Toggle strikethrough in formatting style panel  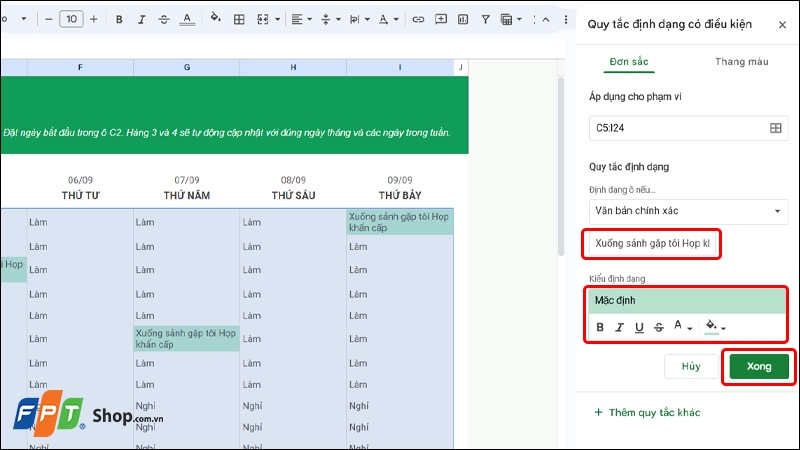[659, 327]
